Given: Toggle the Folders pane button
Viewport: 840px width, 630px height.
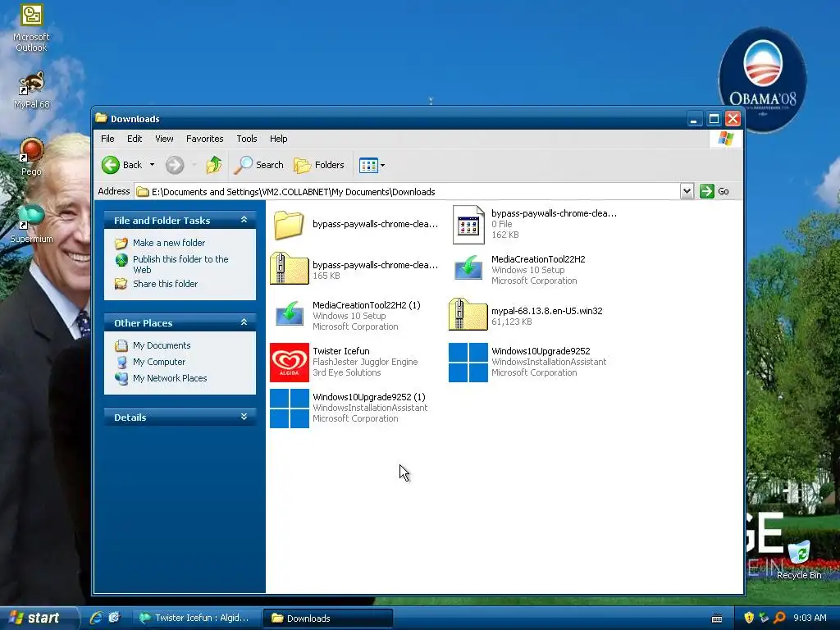Looking at the screenshot, I should click(x=319, y=165).
